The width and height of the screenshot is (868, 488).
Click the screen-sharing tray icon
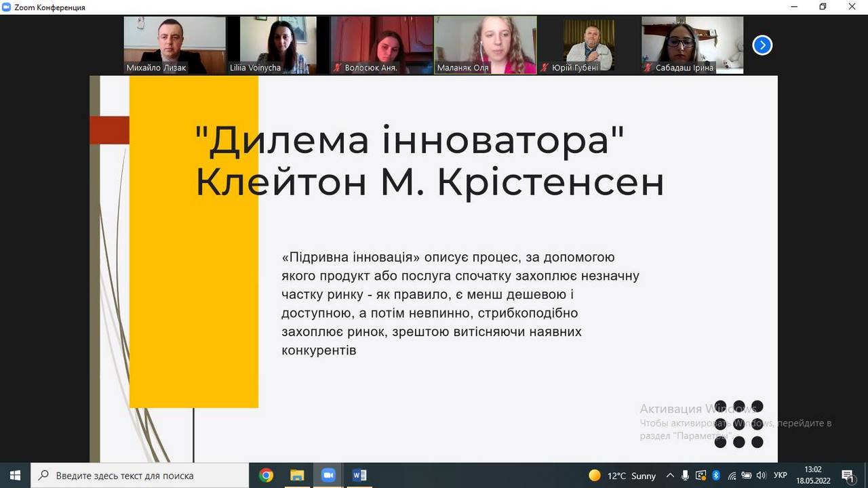click(x=701, y=476)
